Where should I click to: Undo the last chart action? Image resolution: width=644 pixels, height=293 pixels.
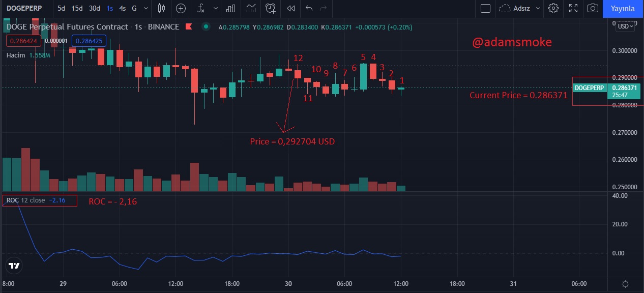click(x=309, y=8)
